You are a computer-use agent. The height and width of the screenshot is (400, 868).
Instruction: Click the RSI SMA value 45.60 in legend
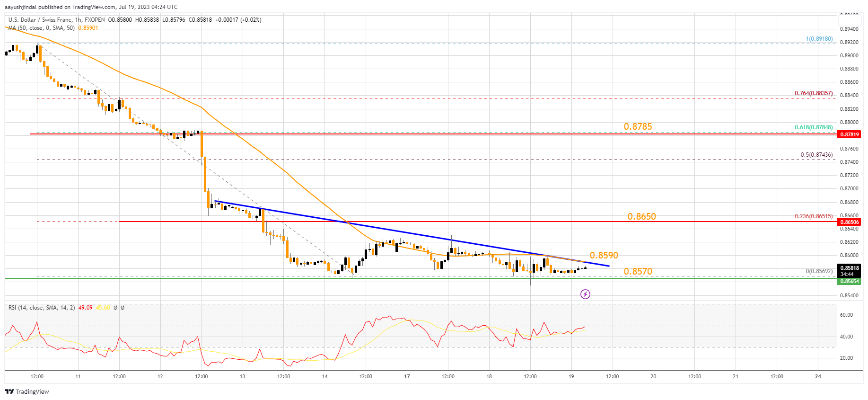[x=103, y=308]
